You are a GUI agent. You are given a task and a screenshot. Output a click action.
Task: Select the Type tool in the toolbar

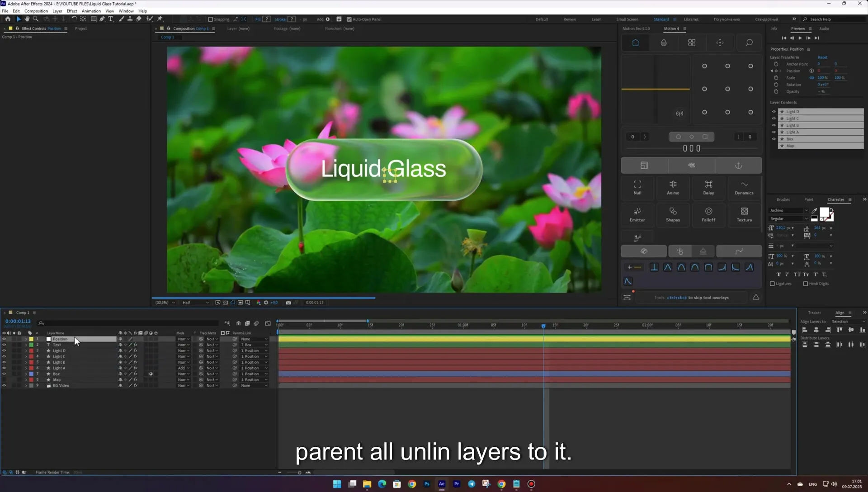(111, 19)
